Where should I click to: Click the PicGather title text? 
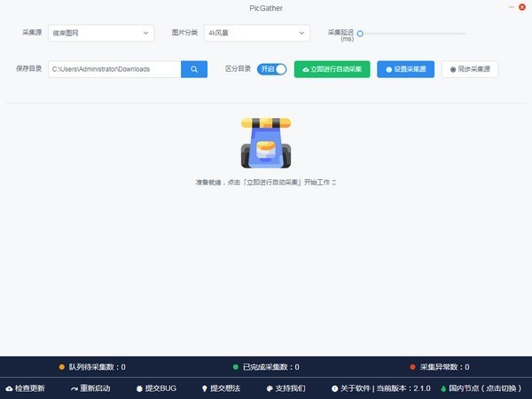click(x=266, y=8)
